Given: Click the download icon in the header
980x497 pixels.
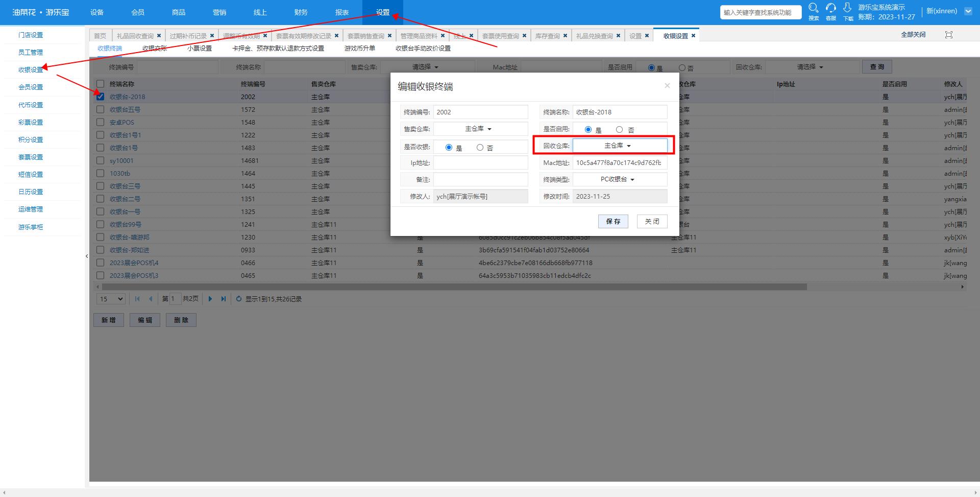Looking at the screenshot, I should click(x=847, y=8).
